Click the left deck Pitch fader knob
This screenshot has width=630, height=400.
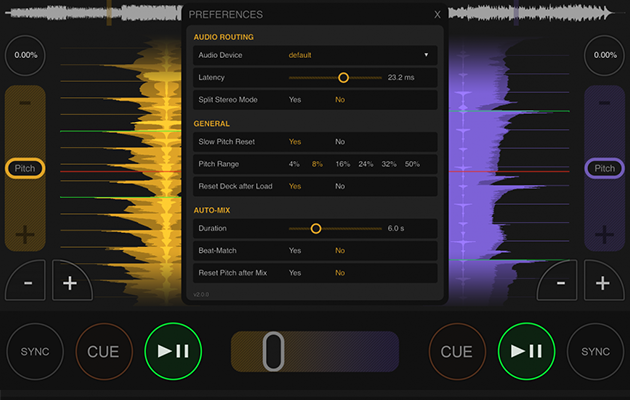pos(25,169)
